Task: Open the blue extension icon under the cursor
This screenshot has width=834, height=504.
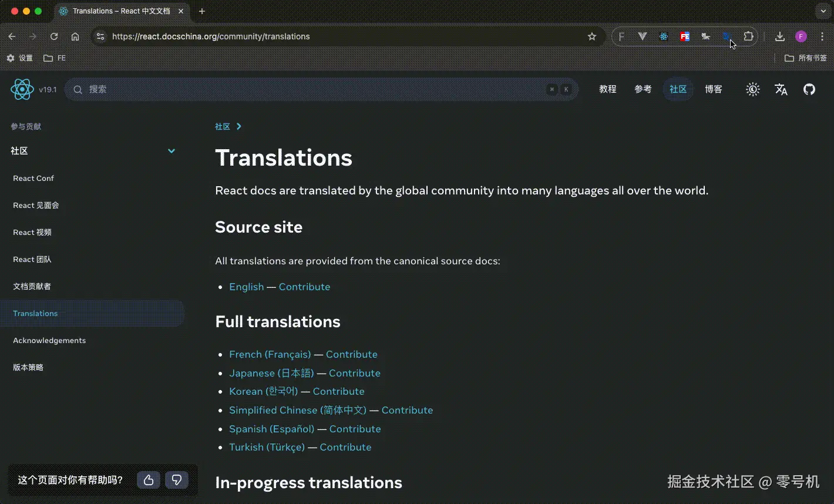Action: pos(727,36)
